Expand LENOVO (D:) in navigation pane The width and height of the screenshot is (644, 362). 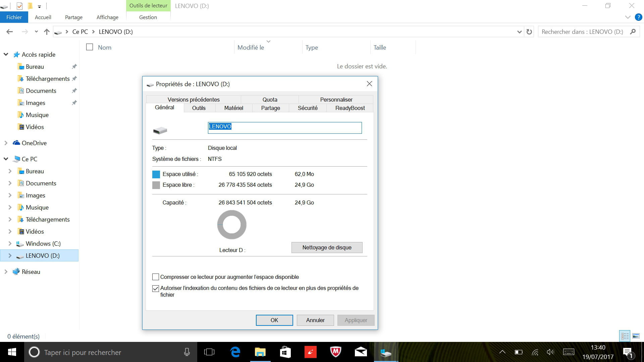[x=10, y=255]
